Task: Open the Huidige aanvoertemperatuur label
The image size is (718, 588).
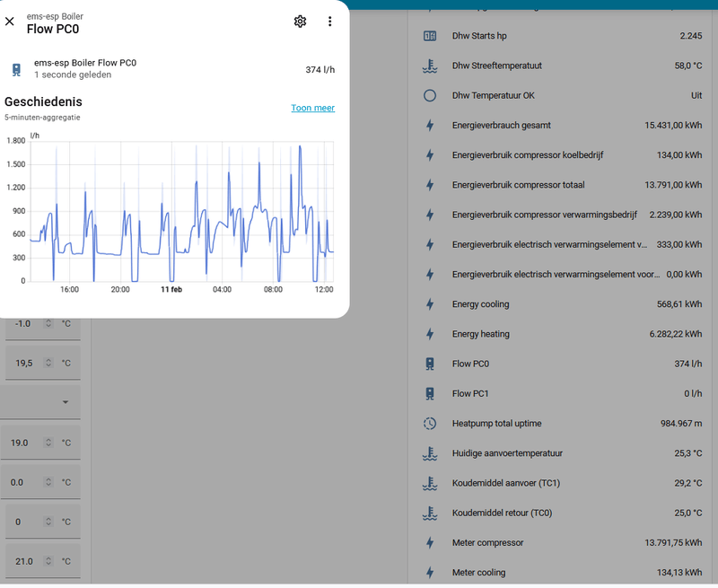Action: (507, 453)
